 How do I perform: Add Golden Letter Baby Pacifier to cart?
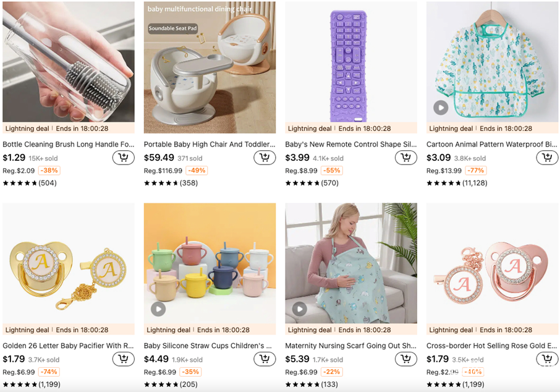tap(123, 359)
